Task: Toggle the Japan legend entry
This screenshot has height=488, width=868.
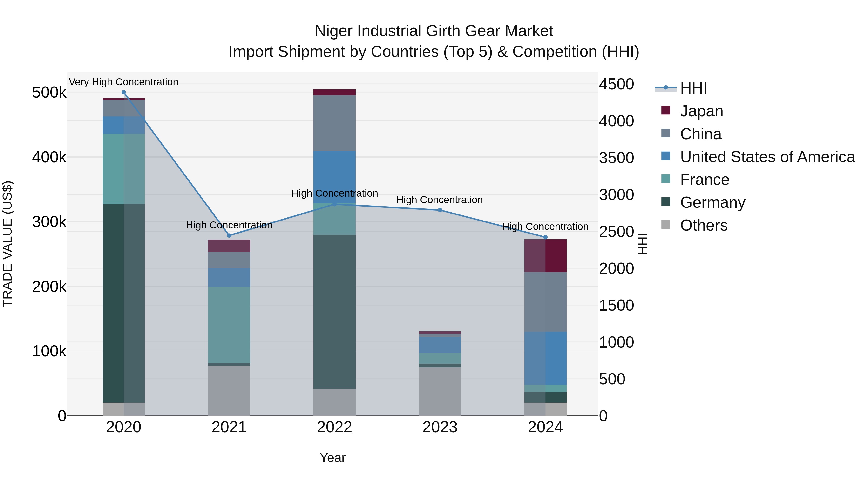Action: click(692, 111)
